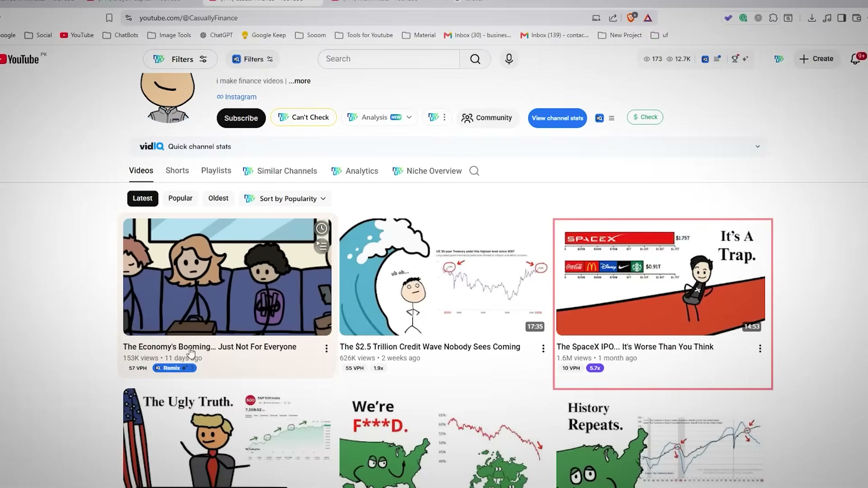
Task: Open the browser downloads icon
Action: 812,18
